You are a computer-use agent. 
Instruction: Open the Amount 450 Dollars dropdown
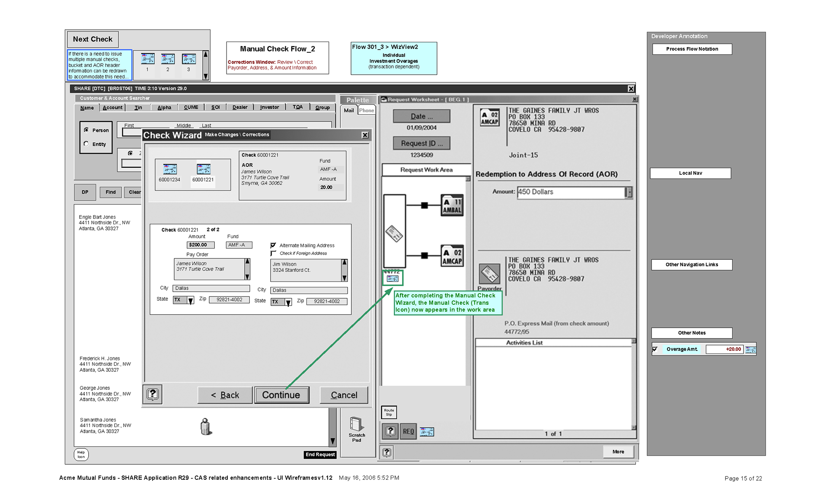point(629,192)
